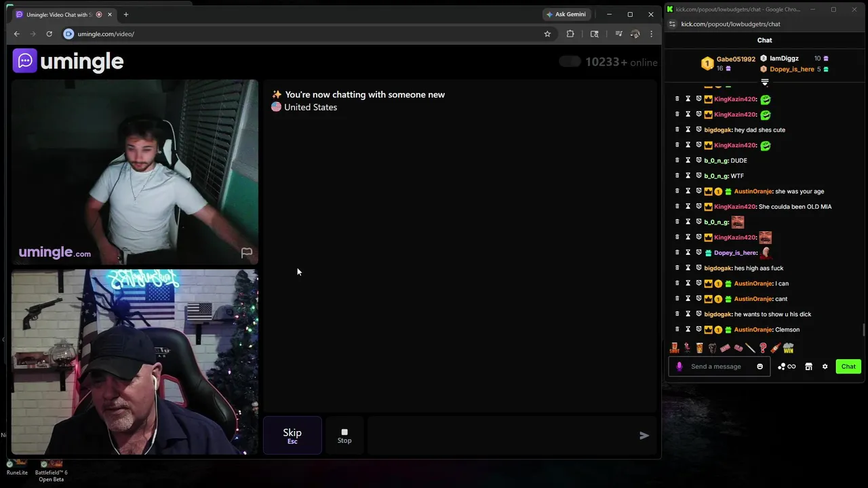Toggle the switch next to online count

[x=570, y=62]
